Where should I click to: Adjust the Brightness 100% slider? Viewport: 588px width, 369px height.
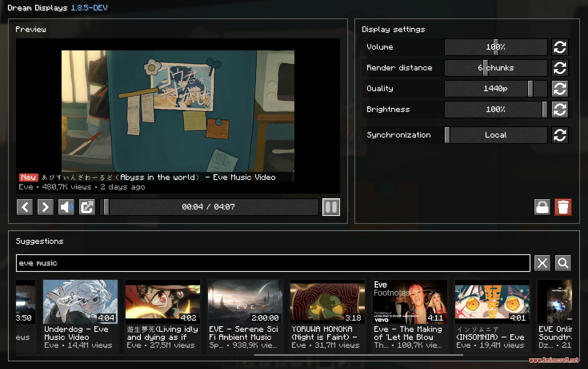(496, 109)
